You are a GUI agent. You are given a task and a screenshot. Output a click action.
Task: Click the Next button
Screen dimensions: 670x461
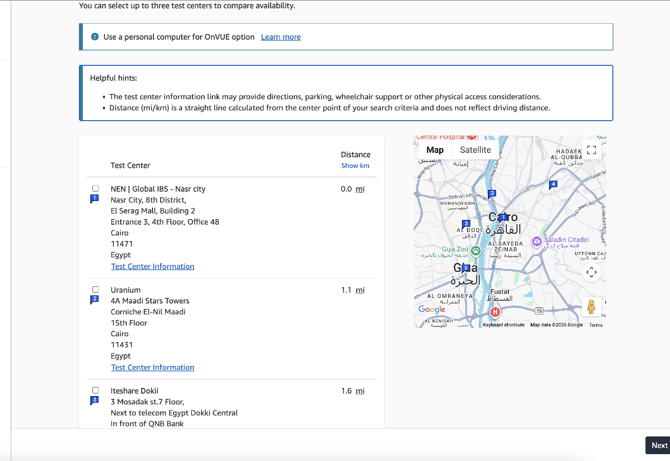tap(658, 445)
